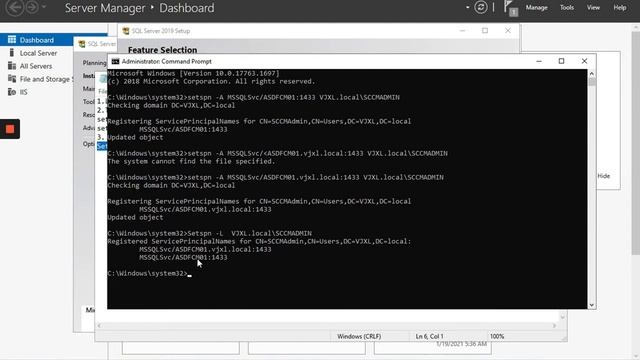The height and width of the screenshot is (360, 640).
Task: Open the navigation history dropdown arrow
Action: tap(44, 7)
